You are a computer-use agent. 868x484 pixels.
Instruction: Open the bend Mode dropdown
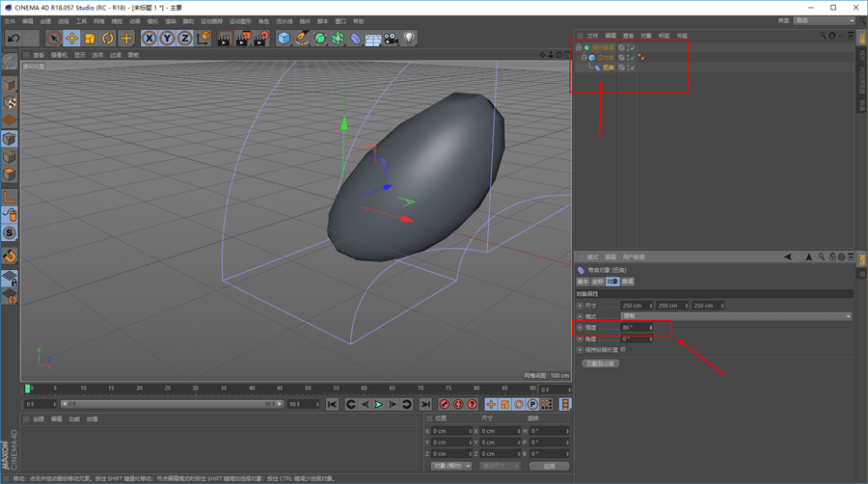[736, 316]
